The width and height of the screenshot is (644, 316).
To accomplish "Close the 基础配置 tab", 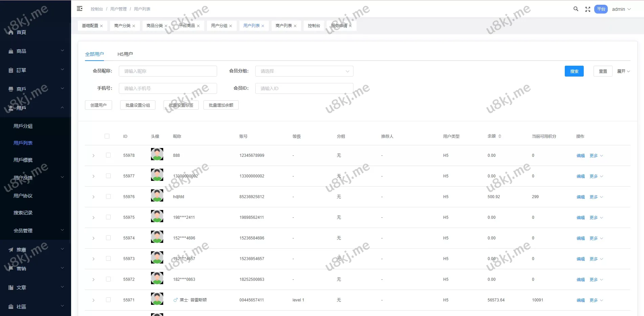I will [x=101, y=26].
